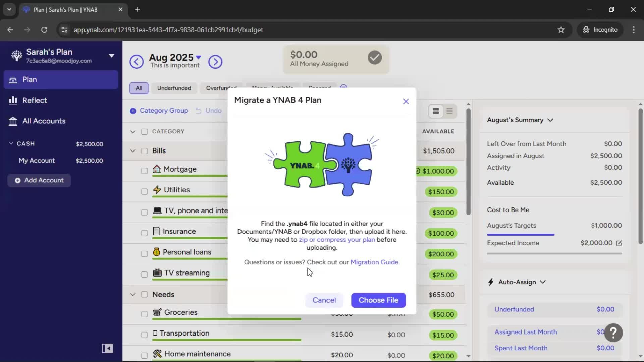Image resolution: width=644 pixels, height=362 pixels.
Task: Bookmark this page with the star icon
Action: click(561, 30)
